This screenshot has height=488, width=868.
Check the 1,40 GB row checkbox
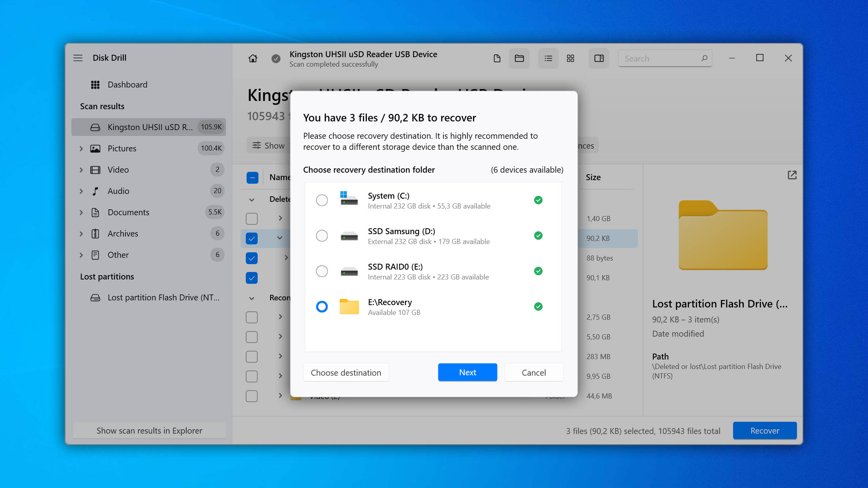click(x=252, y=219)
